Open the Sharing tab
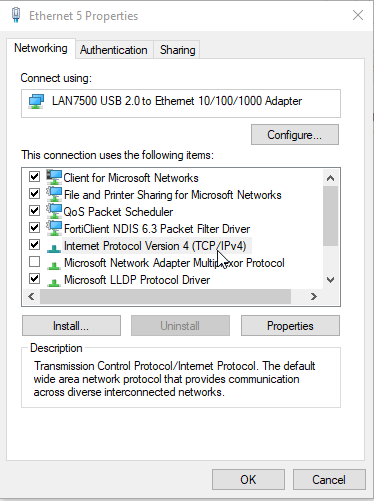The image size is (374, 501). pyautogui.click(x=177, y=50)
